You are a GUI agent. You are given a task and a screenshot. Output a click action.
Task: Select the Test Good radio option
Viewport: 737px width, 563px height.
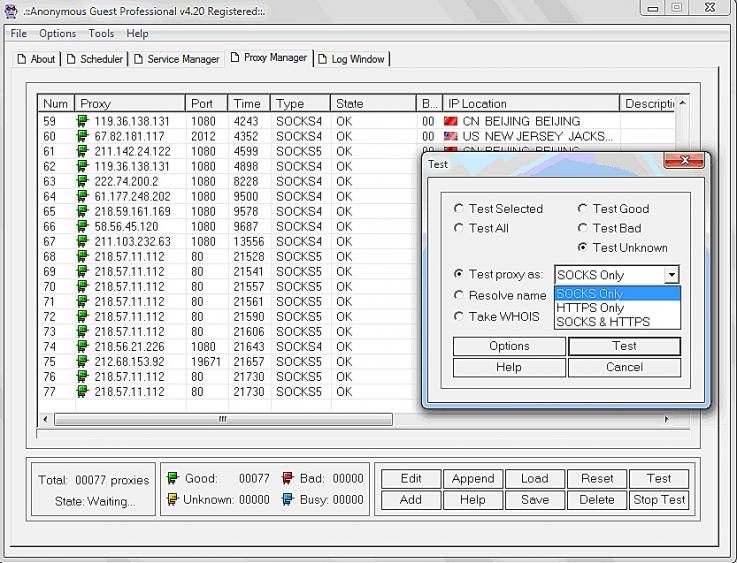click(x=582, y=208)
